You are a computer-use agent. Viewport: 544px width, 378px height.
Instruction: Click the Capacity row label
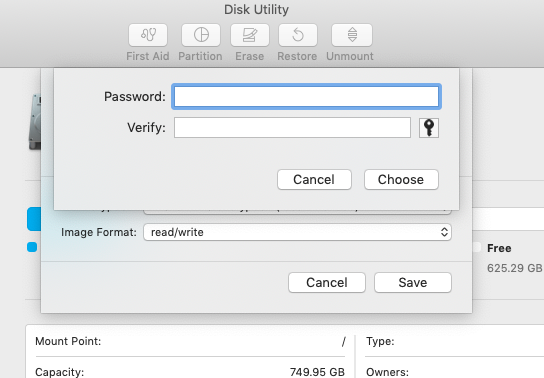pos(59,372)
